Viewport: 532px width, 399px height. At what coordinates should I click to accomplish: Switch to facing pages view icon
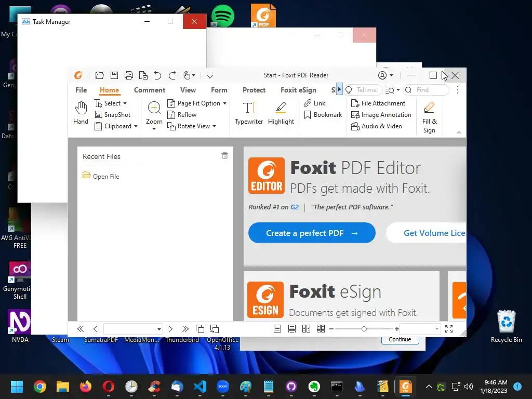tap(306, 328)
